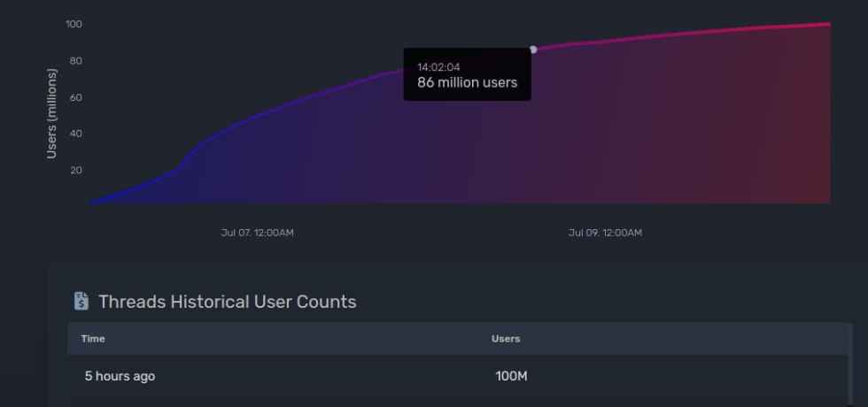
Task: Click the Users (millions) axis title
Action: click(x=52, y=113)
